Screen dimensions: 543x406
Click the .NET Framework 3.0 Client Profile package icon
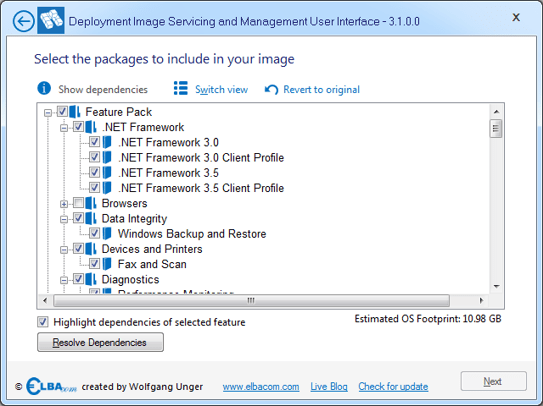tap(107, 157)
